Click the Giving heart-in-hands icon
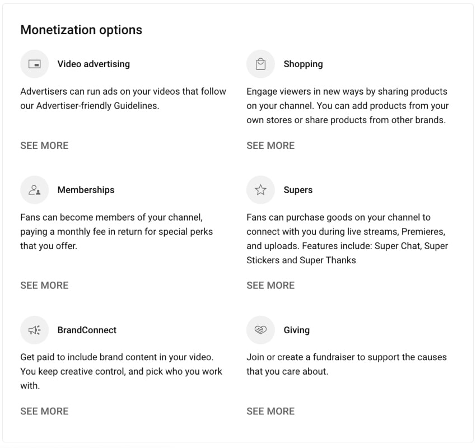Screen dimensions: 476x448 pos(260,330)
